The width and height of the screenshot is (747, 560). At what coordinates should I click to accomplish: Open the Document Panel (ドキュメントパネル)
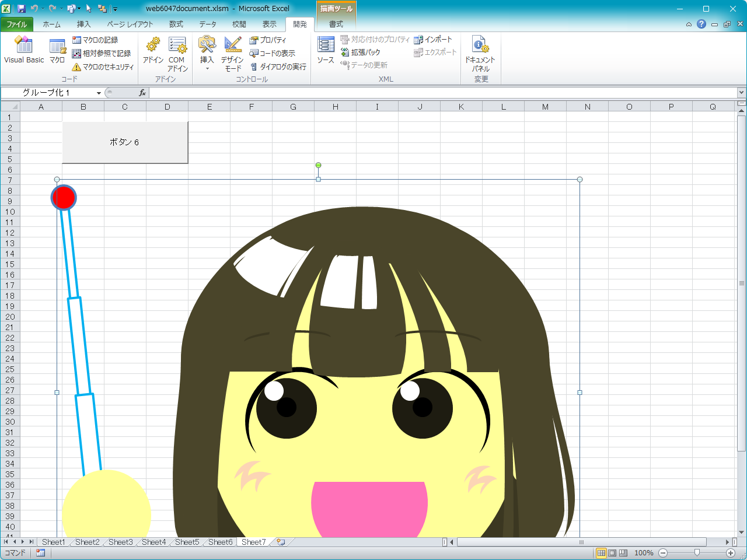[480, 52]
